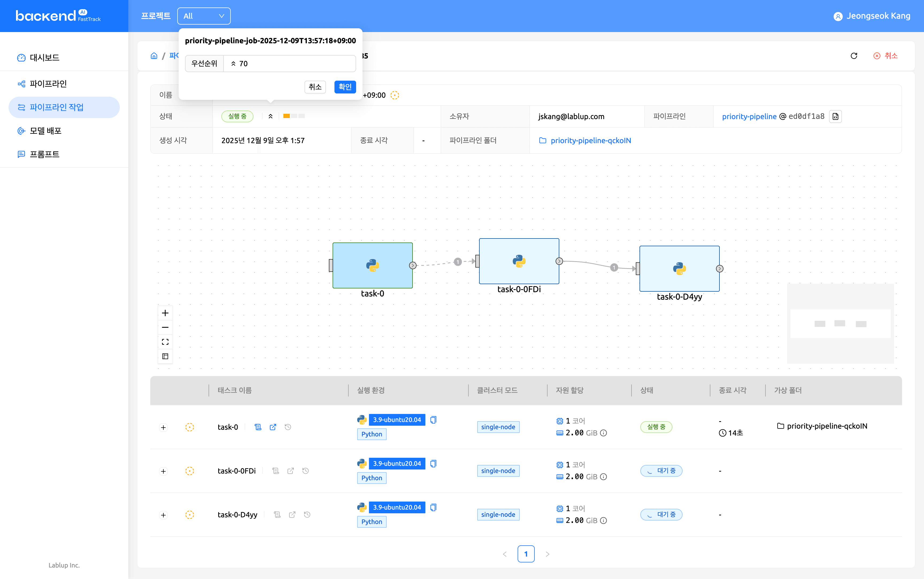Expand the task-0 table row

(163, 427)
